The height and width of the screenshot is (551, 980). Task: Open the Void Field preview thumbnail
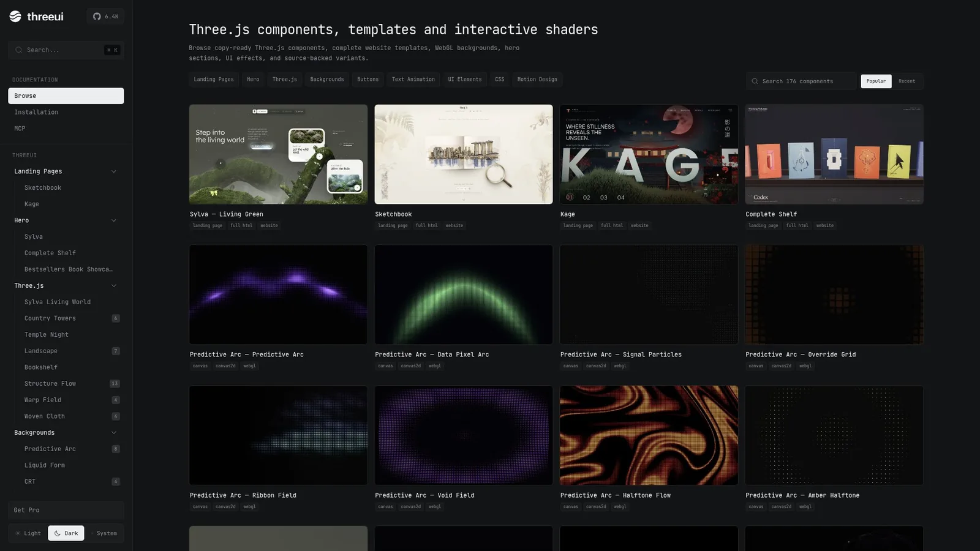click(464, 435)
